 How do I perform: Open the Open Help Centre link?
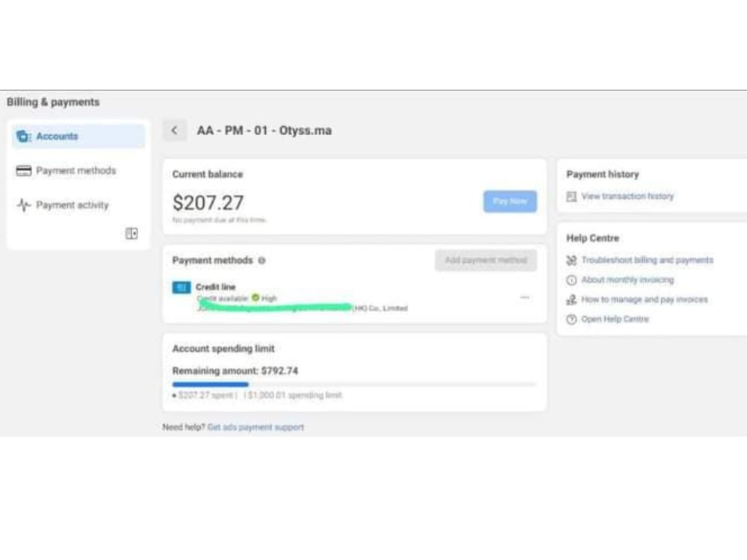pyautogui.click(x=615, y=319)
